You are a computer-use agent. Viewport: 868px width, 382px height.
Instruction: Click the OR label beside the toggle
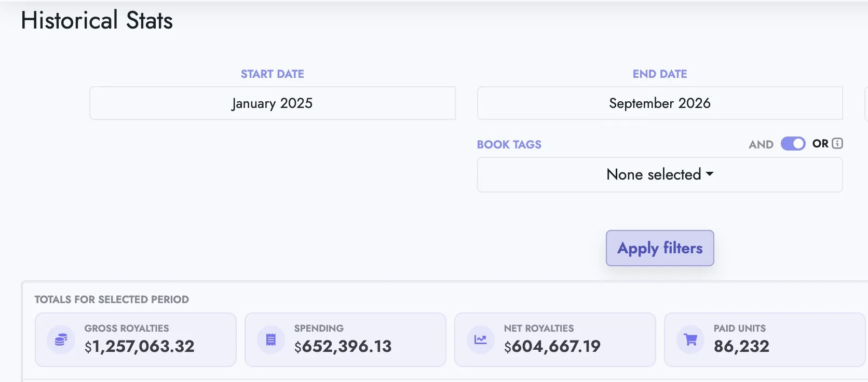(820, 144)
